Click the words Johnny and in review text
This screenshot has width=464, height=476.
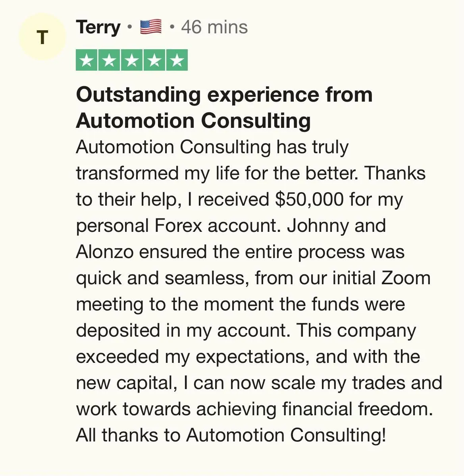(336, 226)
